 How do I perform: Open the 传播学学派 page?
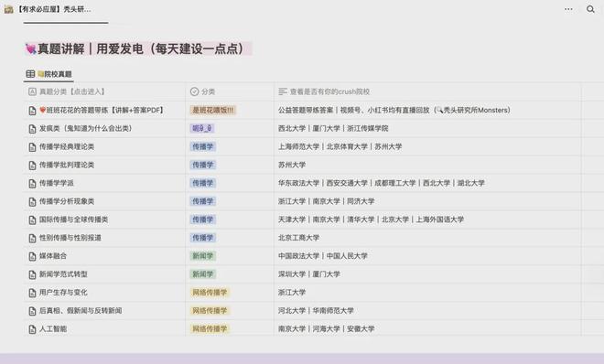[56, 183]
